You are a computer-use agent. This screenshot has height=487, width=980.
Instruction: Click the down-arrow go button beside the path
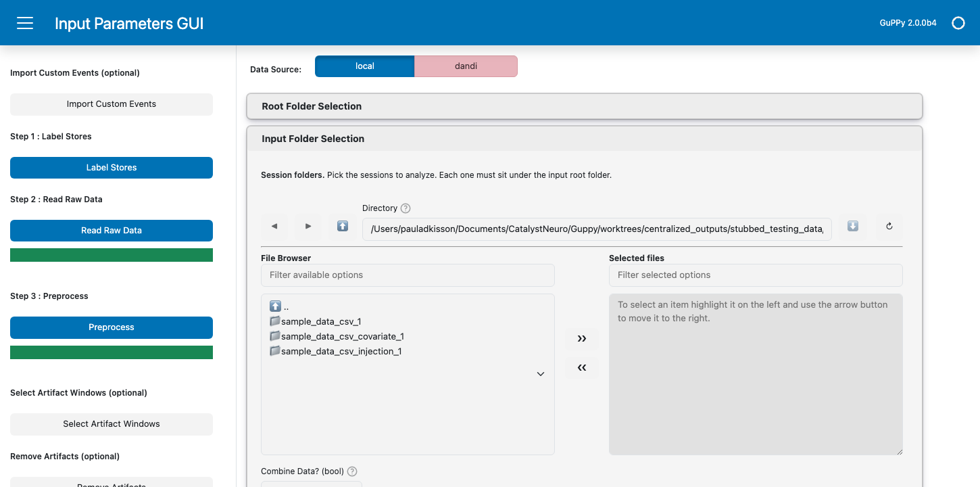click(x=853, y=226)
